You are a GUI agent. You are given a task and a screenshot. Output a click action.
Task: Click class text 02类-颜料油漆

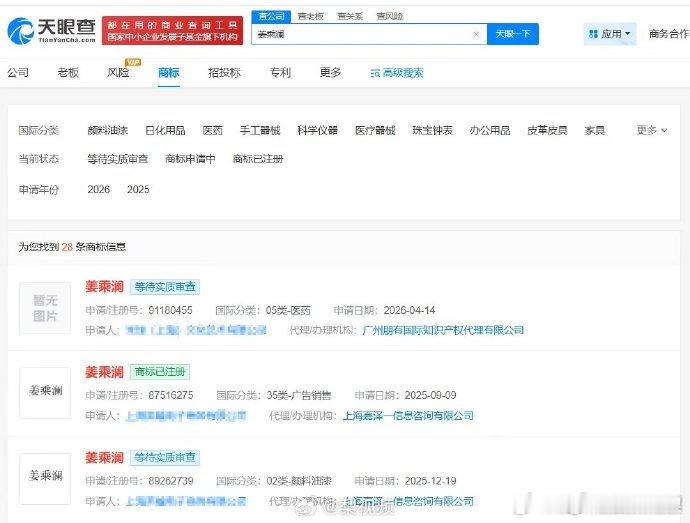(299, 481)
